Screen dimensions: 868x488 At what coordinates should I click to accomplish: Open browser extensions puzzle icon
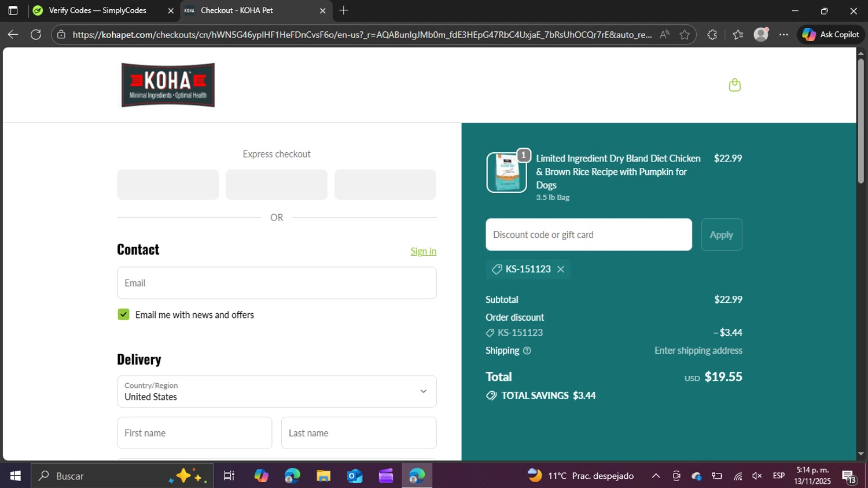[712, 35]
